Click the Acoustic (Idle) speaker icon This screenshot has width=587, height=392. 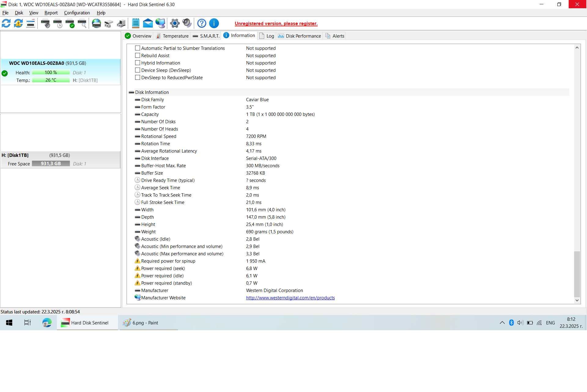138,239
